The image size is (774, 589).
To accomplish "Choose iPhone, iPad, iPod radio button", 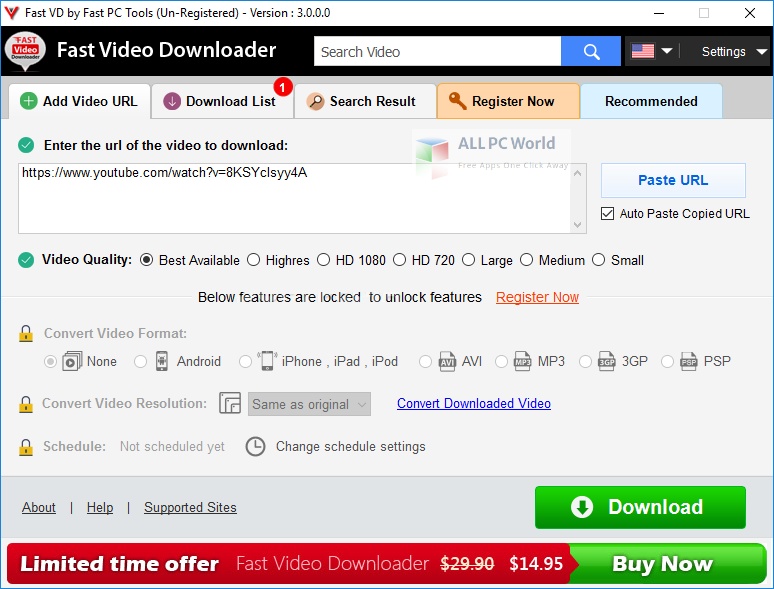I will click(x=245, y=361).
